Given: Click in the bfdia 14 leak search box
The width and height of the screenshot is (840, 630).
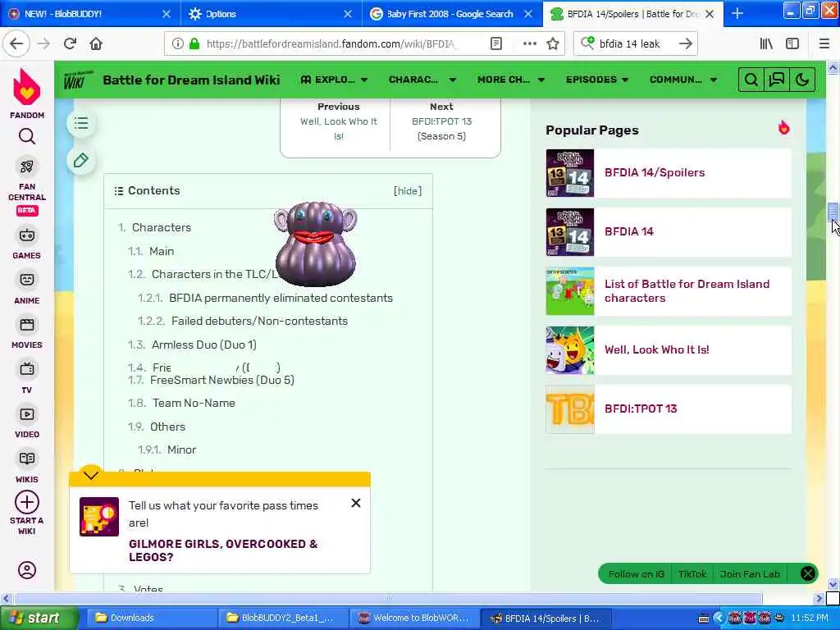Looking at the screenshot, I should 636,43.
